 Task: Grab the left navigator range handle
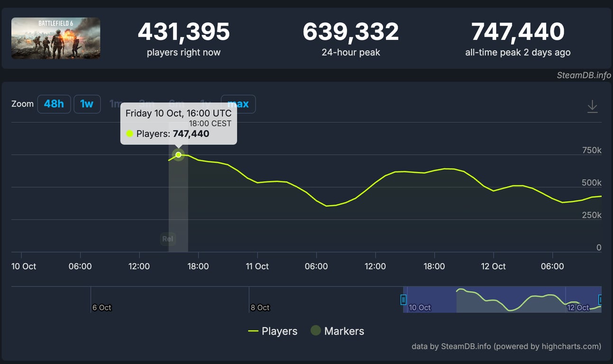pyautogui.click(x=403, y=300)
